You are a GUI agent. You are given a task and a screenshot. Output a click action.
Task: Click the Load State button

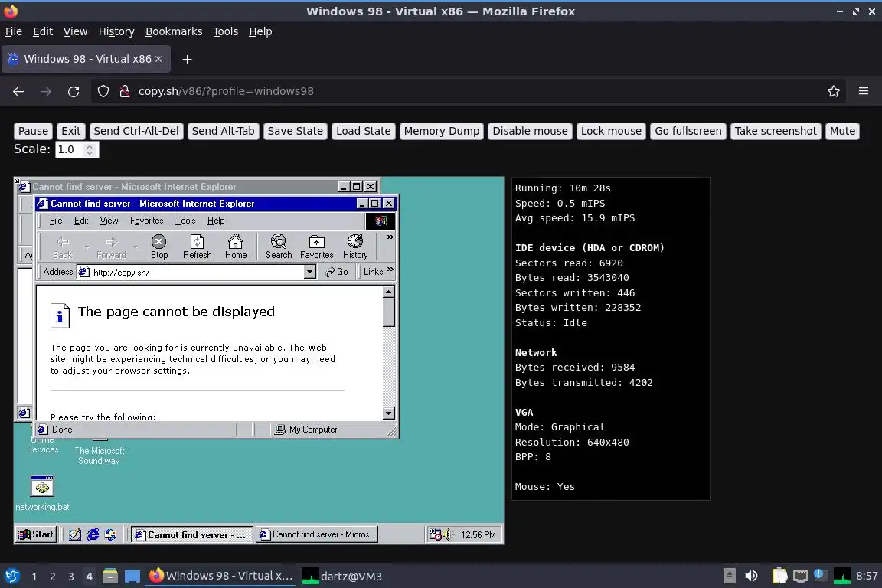(364, 131)
